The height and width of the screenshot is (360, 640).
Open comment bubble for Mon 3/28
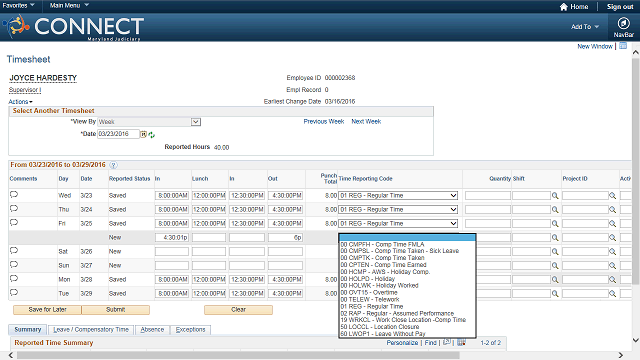click(14, 279)
